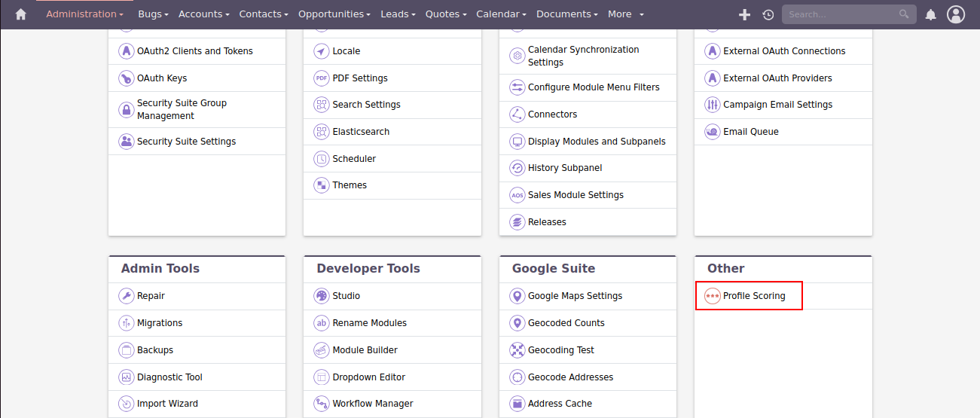Expand the Bugs menu
The width and height of the screenshot is (980, 418).
pyautogui.click(x=153, y=14)
